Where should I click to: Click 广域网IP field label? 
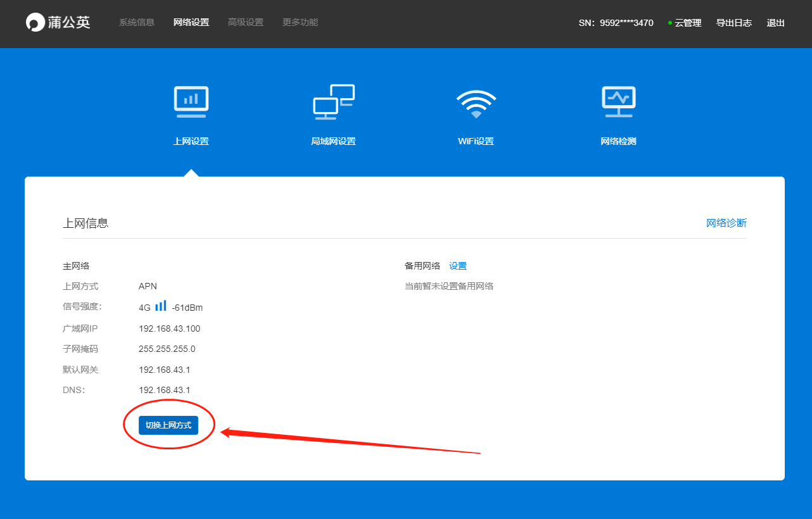coord(80,328)
